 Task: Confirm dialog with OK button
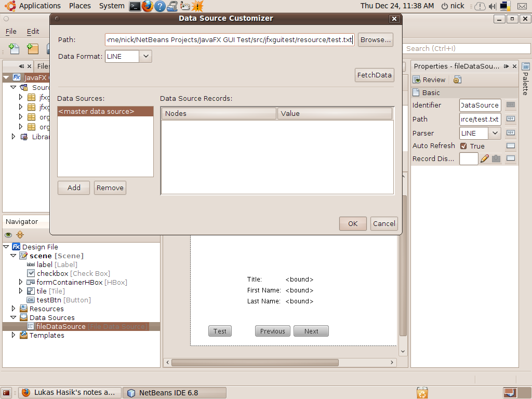pyautogui.click(x=353, y=223)
